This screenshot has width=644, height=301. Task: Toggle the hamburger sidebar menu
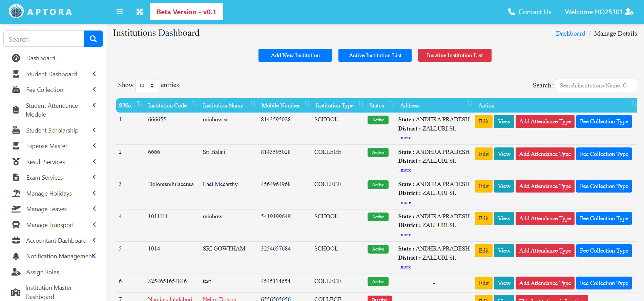[120, 12]
